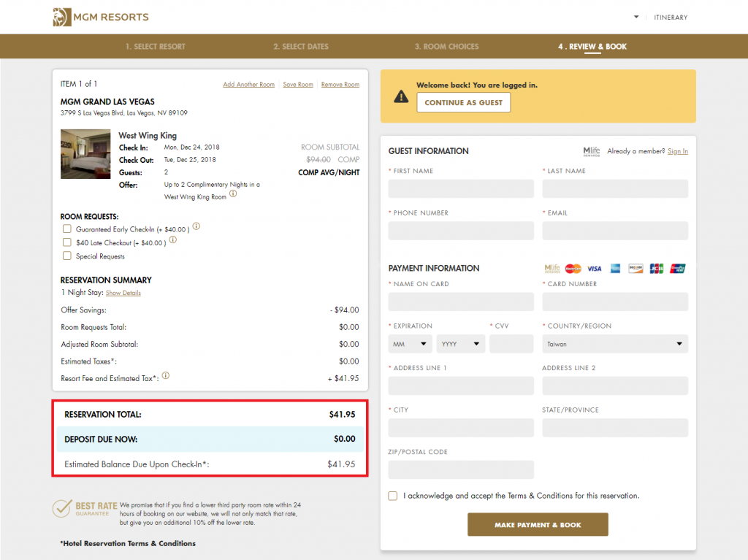Check the Special Requests box

tap(67, 256)
